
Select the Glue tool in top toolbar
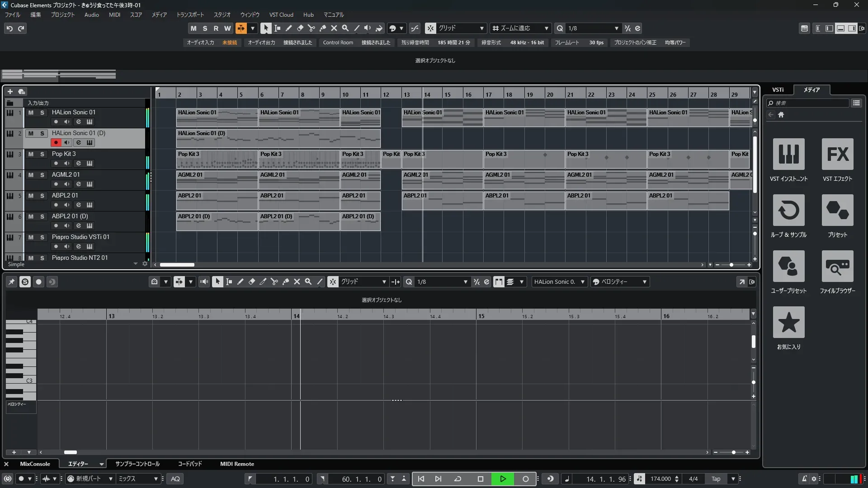tap(322, 28)
